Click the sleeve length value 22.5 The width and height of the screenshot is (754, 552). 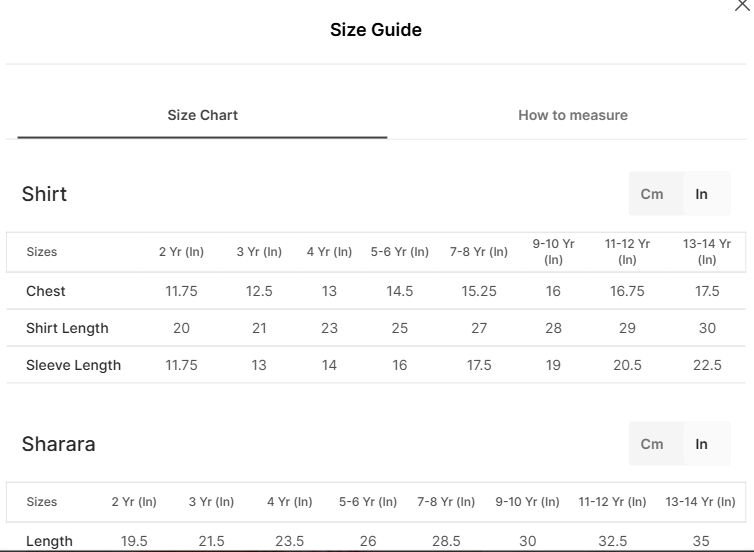click(x=707, y=365)
